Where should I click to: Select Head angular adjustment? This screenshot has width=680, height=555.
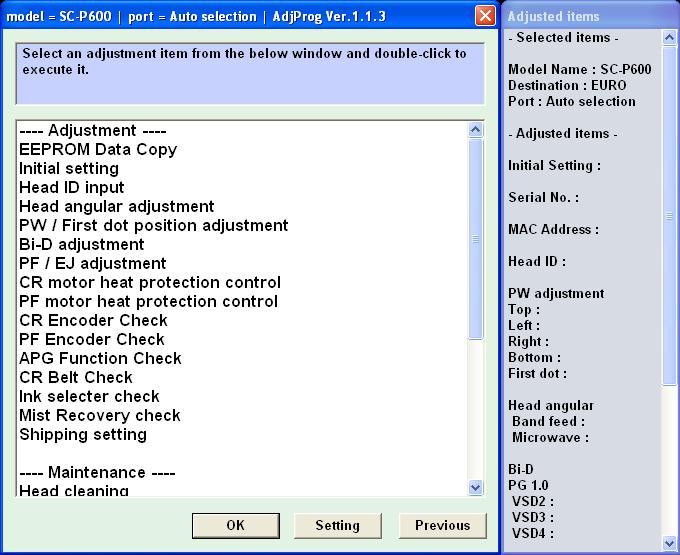coord(116,207)
